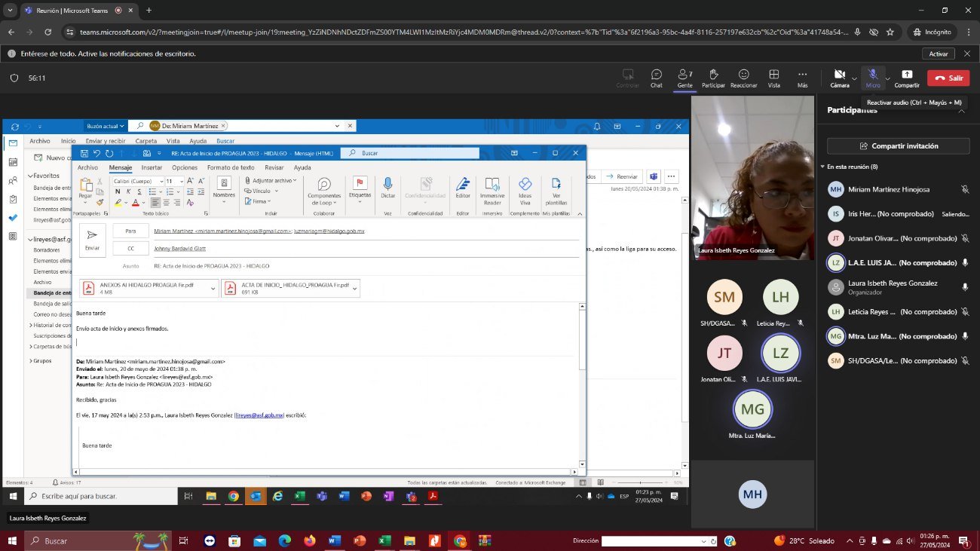Open Más options in meeting toolbar
The width and height of the screenshot is (980, 551).
[802, 78]
